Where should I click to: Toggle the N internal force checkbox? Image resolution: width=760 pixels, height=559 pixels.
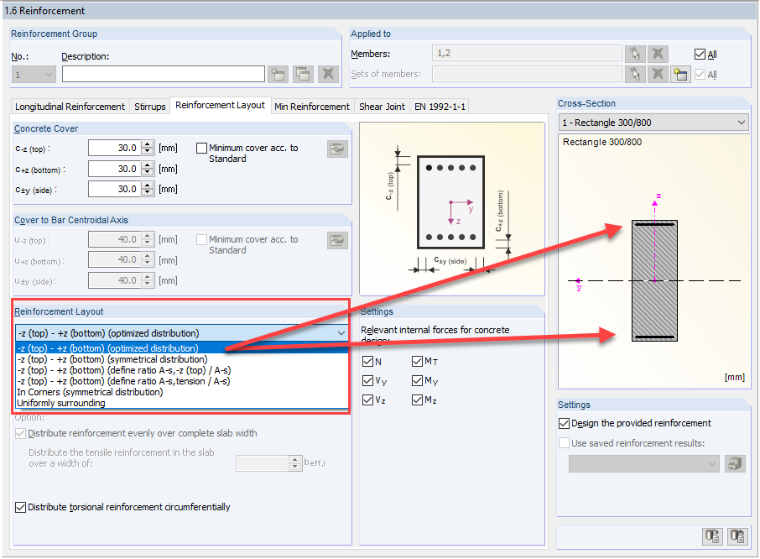tap(368, 361)
